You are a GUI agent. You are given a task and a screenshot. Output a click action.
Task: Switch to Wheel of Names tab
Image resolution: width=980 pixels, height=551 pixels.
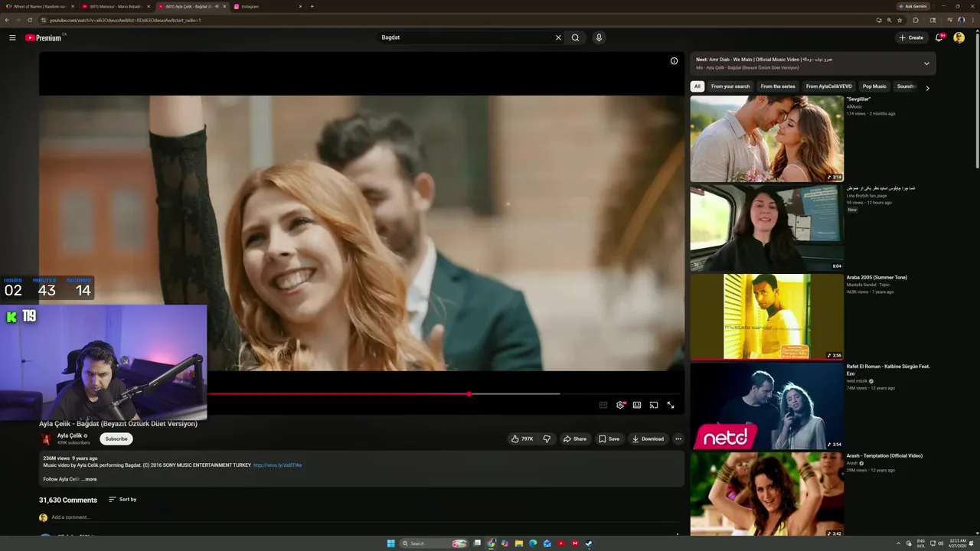click(x=38, y=6)
